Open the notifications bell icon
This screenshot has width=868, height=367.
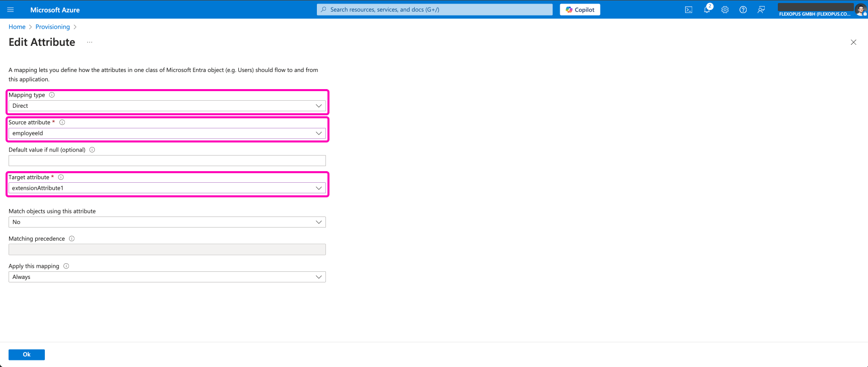[x=707, y=10]
